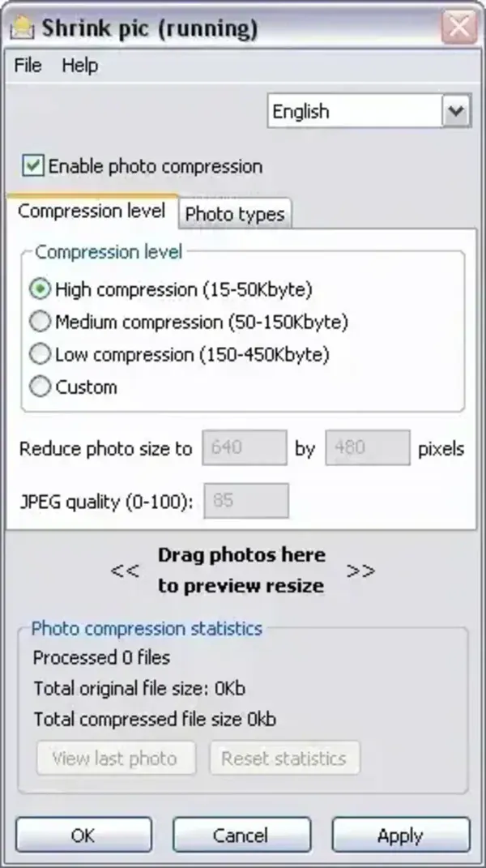486x868 pixels.
Task: Choose the Custom compression option
Action: tap(40, 387)
